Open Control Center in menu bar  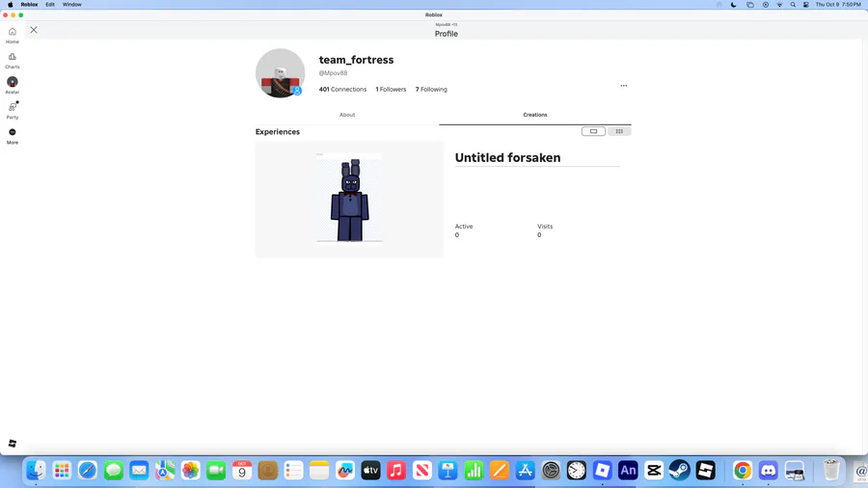[x=806, y=5]
